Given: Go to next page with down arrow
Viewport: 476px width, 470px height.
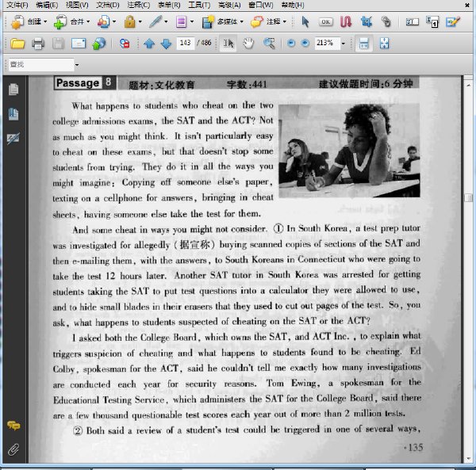Looking at the screenshot, I should tap(166, 44).
